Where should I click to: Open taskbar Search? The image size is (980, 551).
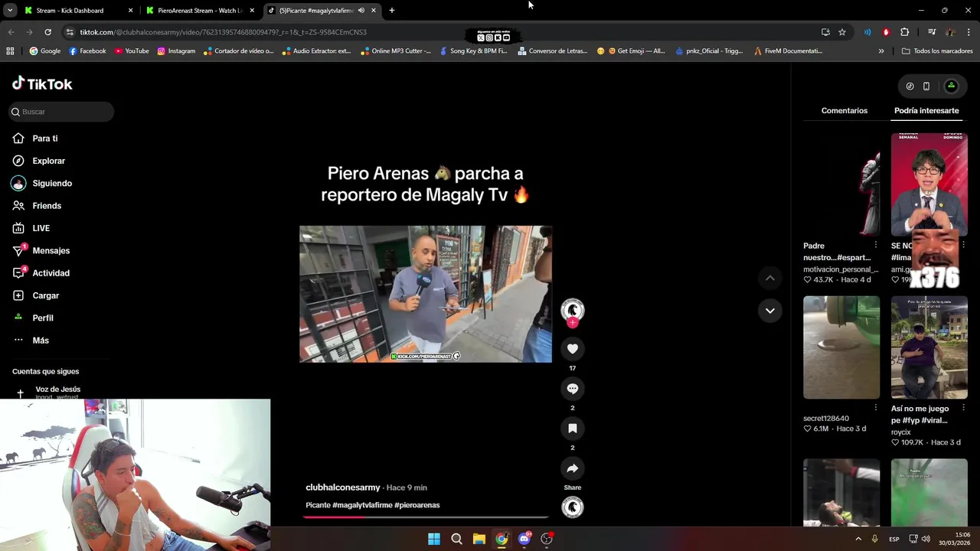coord(456,539)
